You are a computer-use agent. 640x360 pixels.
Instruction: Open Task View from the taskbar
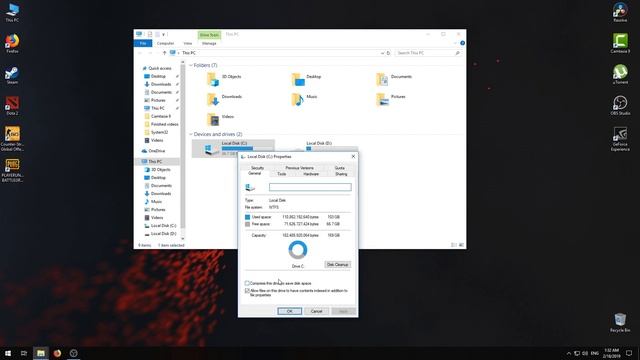pos(24,353)
